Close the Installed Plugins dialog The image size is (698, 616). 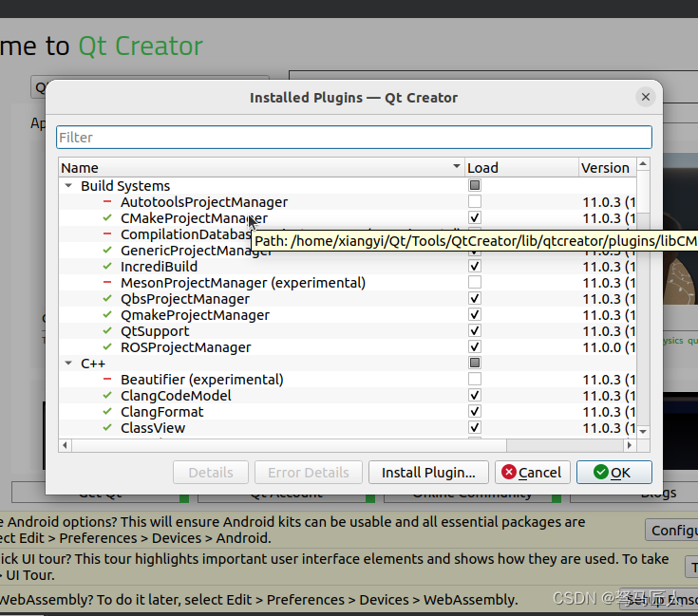coord(646,97)
